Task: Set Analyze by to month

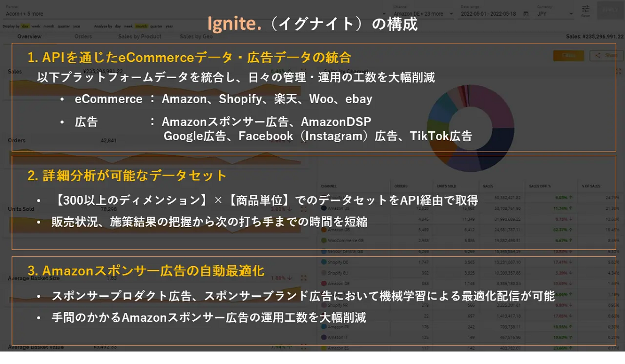Action: tap(141, 26)
